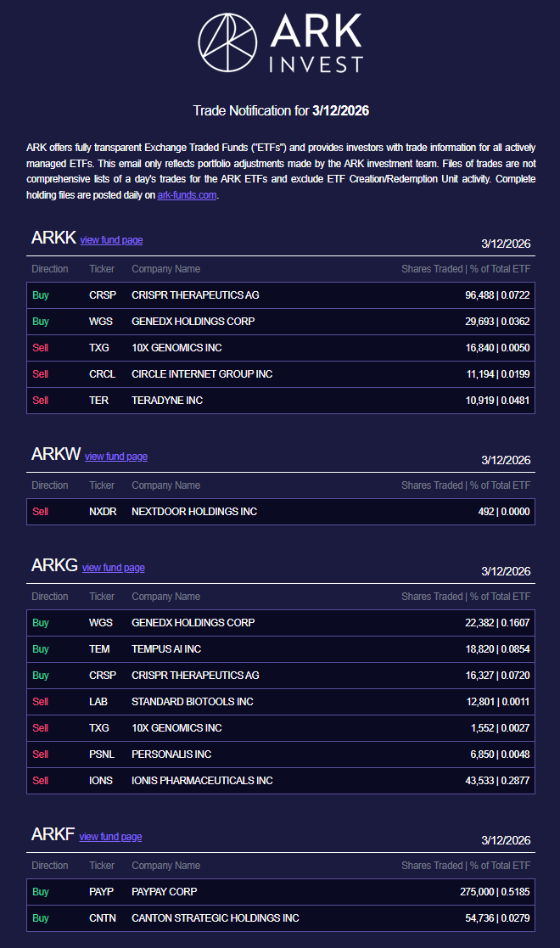Viewport: 560px width, 948px height.
Task: Select the 6,850 | 0.0048 value
Action: click(500, 754)
